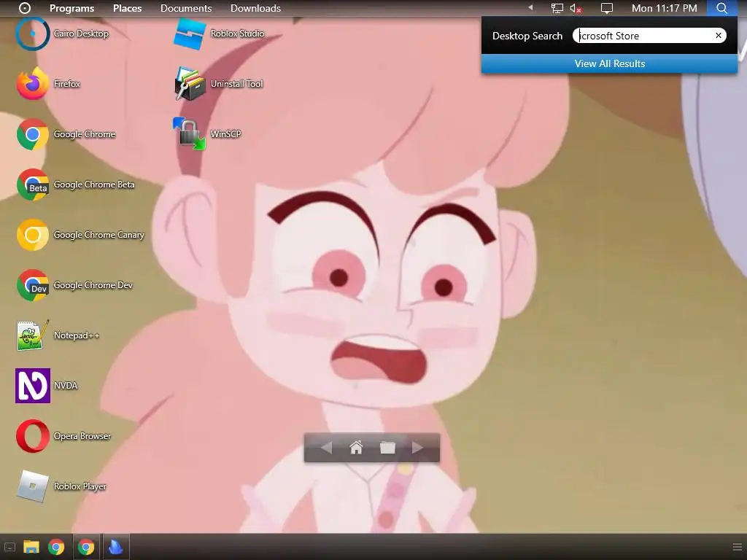Select the NVDA desktop icon

(x=32, y=386)
